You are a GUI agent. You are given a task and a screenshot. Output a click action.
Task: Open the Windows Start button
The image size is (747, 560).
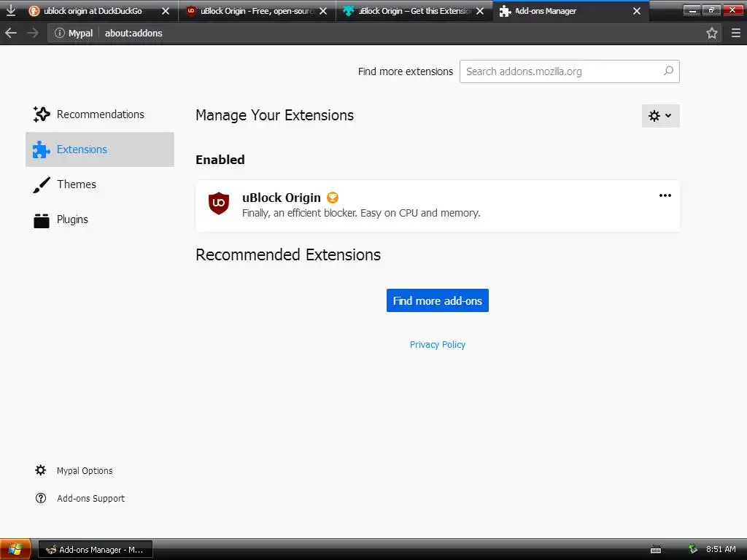(x=15, y=549)
